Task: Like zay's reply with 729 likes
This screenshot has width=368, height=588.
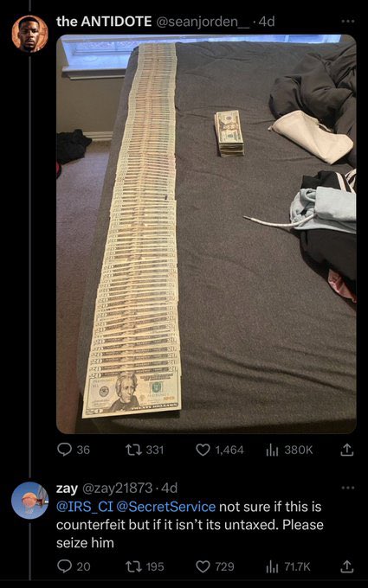Action: [x=216, y=566]
